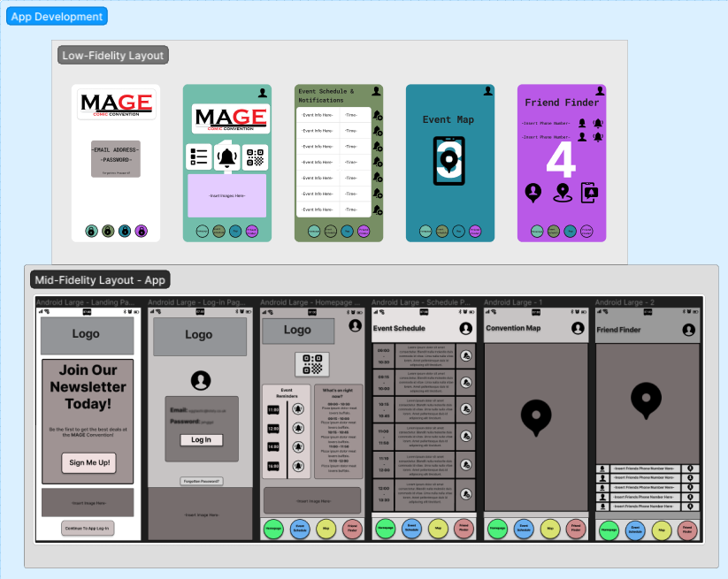
Task: Toggle the bell beside the first low-fidelity phone number
Action: (x=598, y=124)
